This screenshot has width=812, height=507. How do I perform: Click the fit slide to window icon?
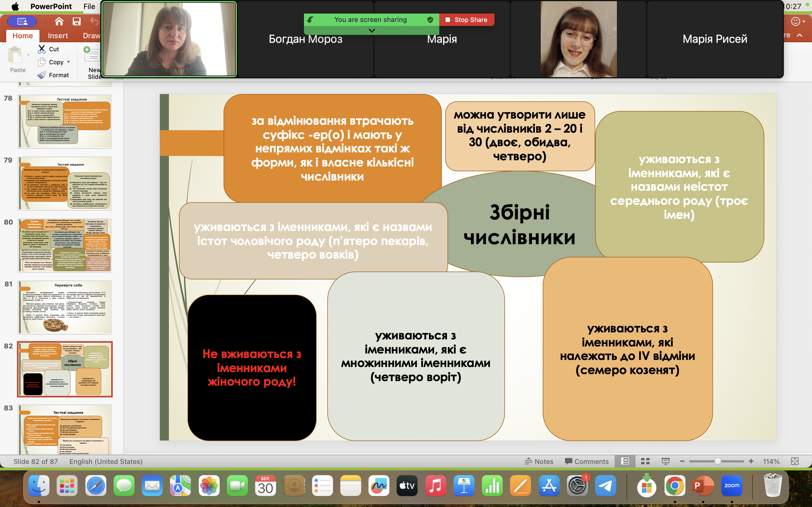(795, 461)
